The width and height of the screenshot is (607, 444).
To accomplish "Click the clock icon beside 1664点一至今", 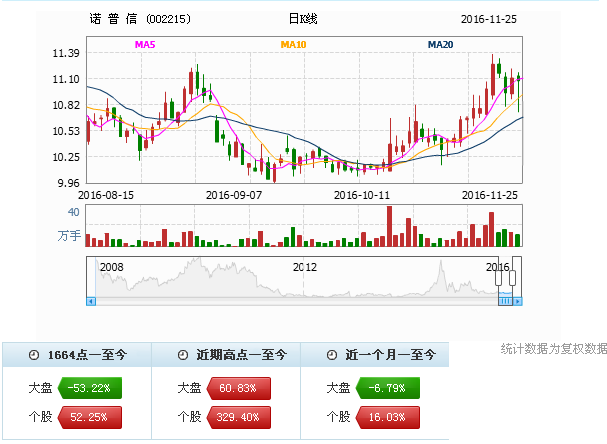I will click(34, 355).
